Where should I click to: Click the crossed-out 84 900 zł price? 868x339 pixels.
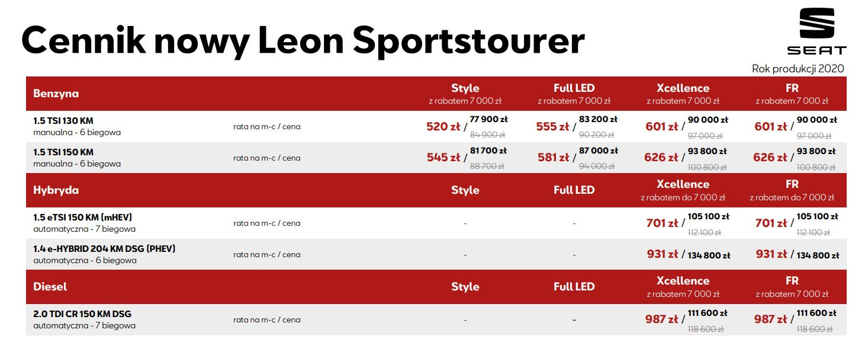coord(487,135)
